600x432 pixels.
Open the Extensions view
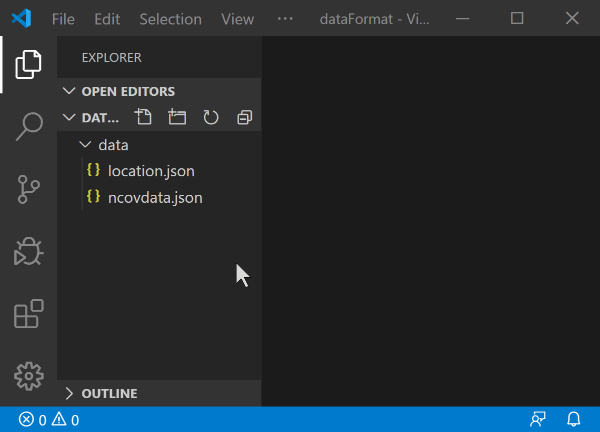[x=29, y=314]
